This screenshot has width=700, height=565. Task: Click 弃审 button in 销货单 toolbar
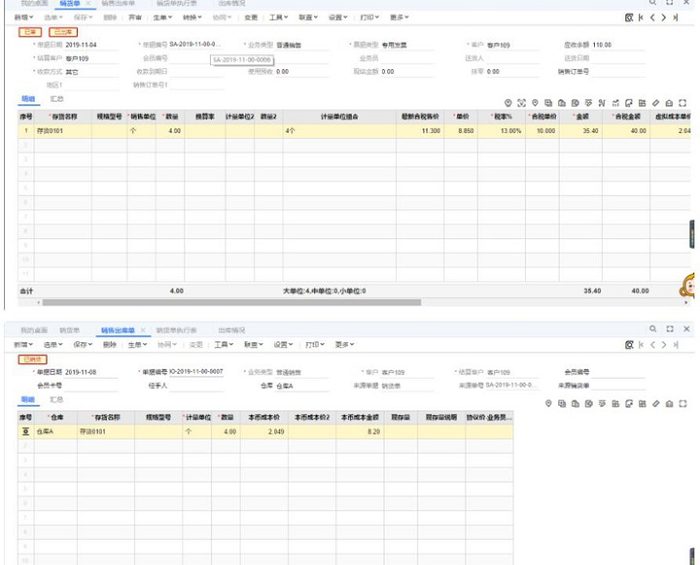[135, 17]
